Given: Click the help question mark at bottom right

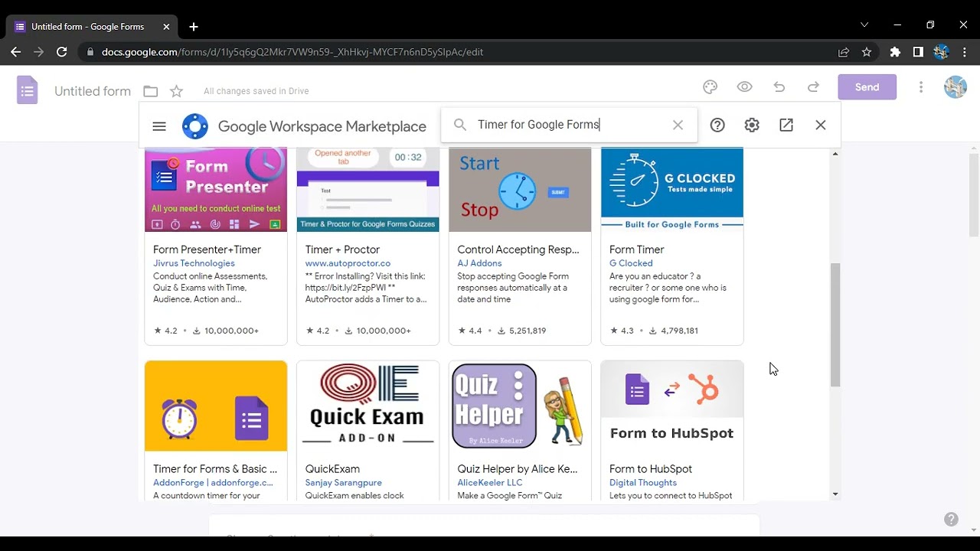Looking at the screenshot, I should (x=951, y=520).
